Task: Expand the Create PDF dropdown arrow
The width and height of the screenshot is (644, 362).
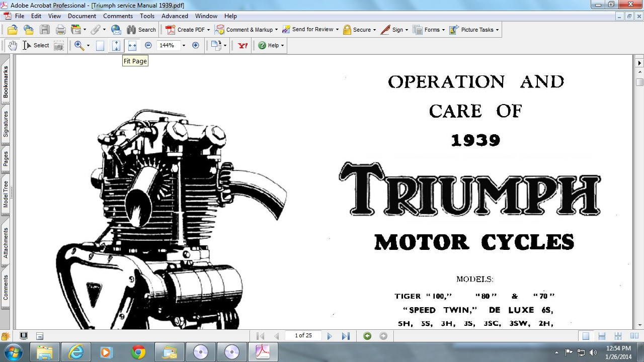Action: click(x=208, y=30)
